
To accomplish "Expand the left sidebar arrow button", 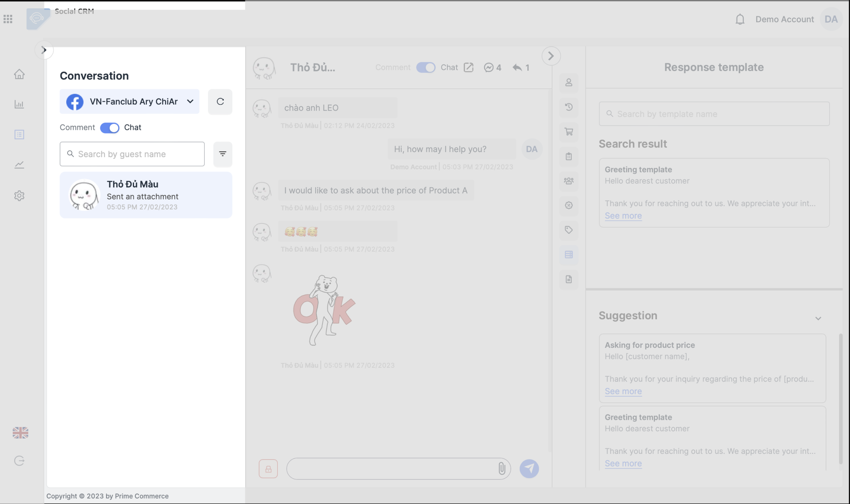I will point(44,50).
